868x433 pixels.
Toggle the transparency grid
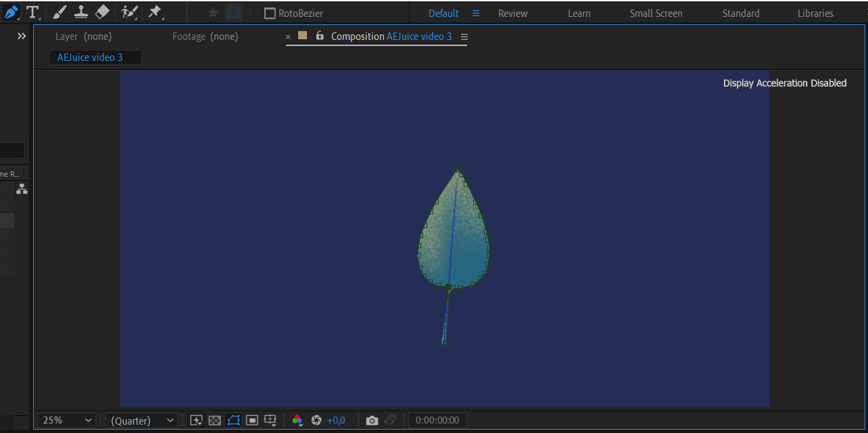[215, 420]
